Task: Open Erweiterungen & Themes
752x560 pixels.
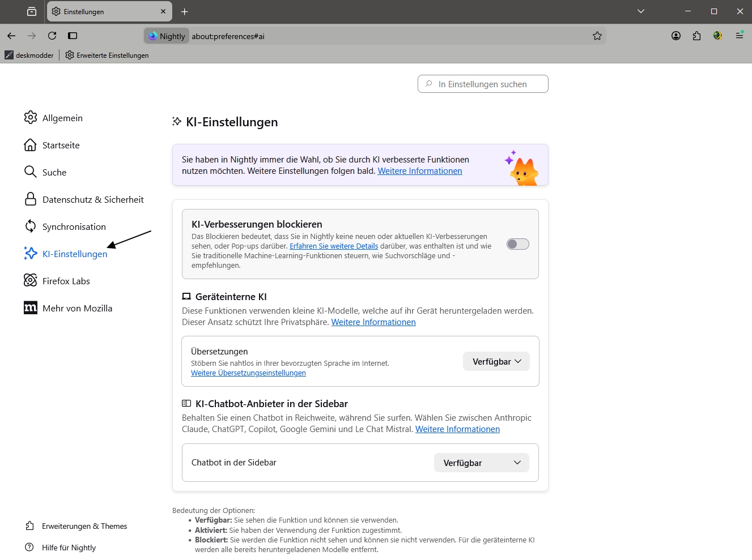Action: coord(84,526)
